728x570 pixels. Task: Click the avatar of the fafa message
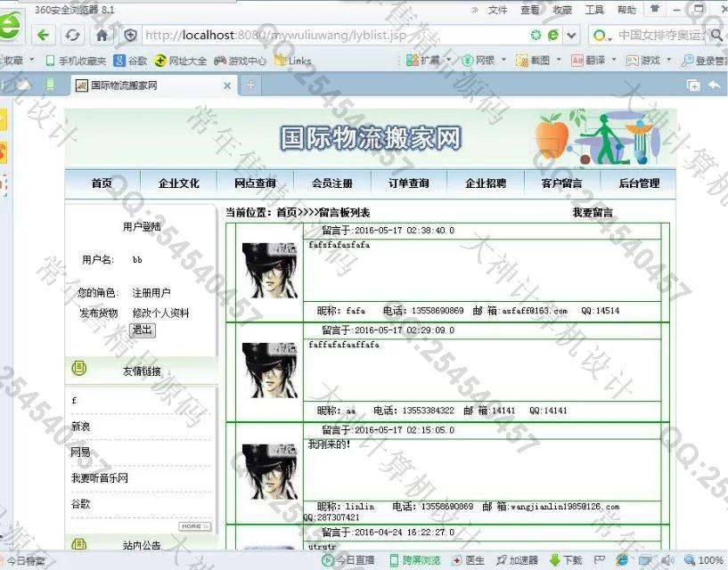point(270,271)
